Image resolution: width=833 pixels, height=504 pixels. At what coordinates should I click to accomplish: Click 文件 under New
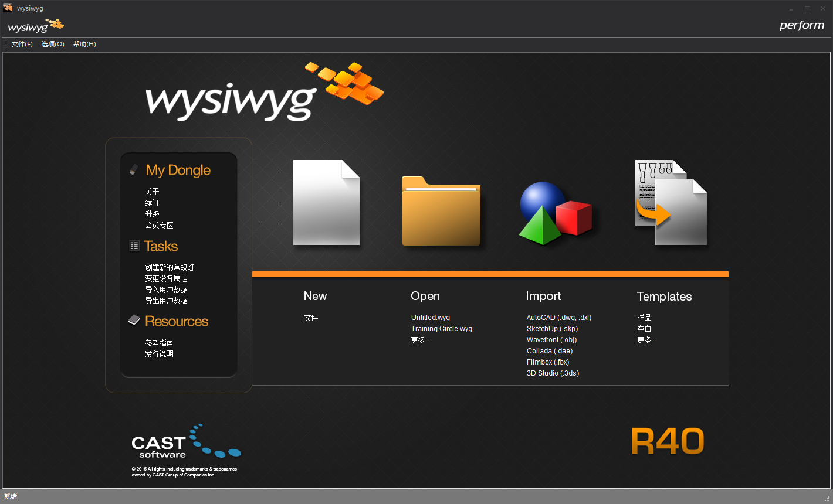click(311, 318)
